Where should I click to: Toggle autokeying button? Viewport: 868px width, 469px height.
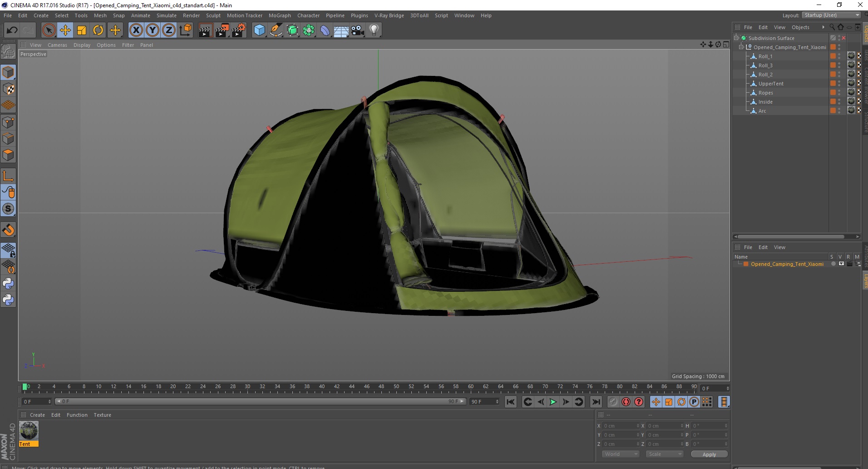pos(626,402)
